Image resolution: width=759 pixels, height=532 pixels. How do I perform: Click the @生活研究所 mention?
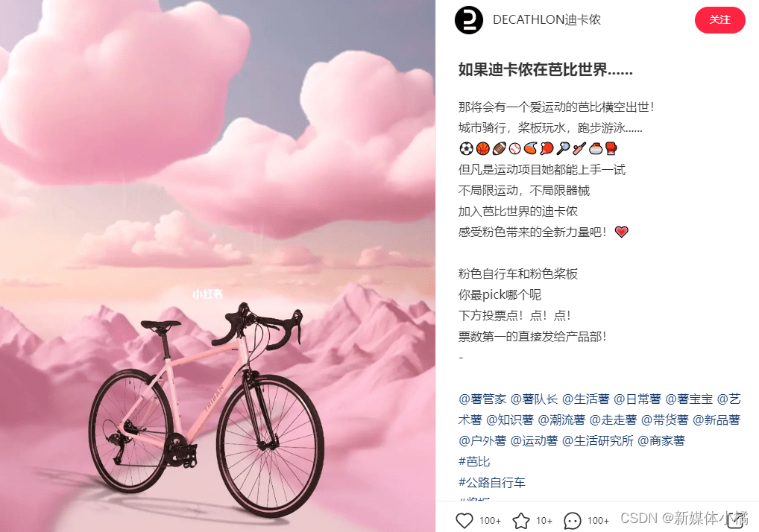tap(598, 440)
